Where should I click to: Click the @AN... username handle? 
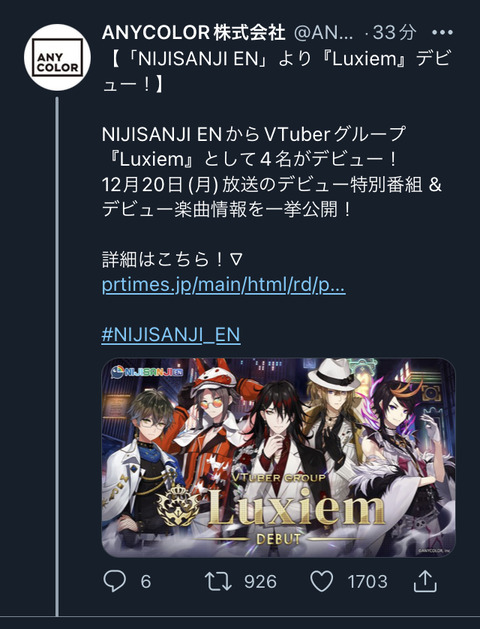click(x=324, y=33)
